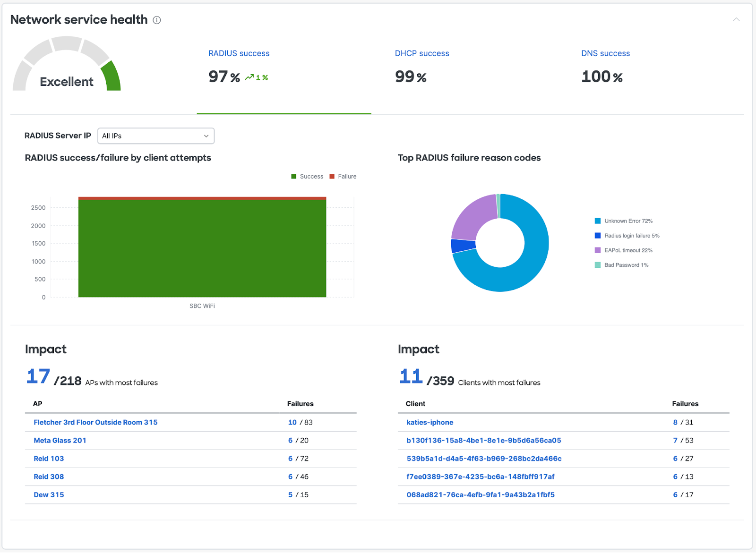The image size is (756, 553).
Task: Click the Unknown Error legend marker
Action: click(598, 221)
